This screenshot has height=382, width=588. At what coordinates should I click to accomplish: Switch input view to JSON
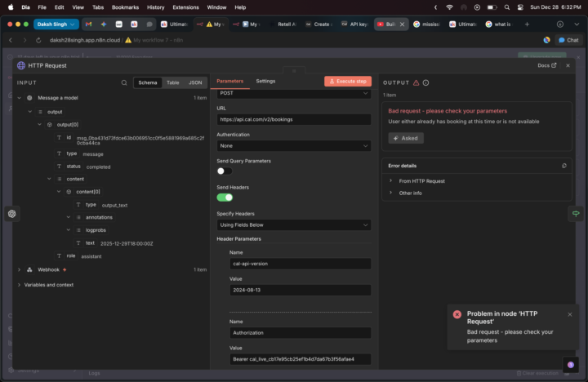click(x=195, y=82)
